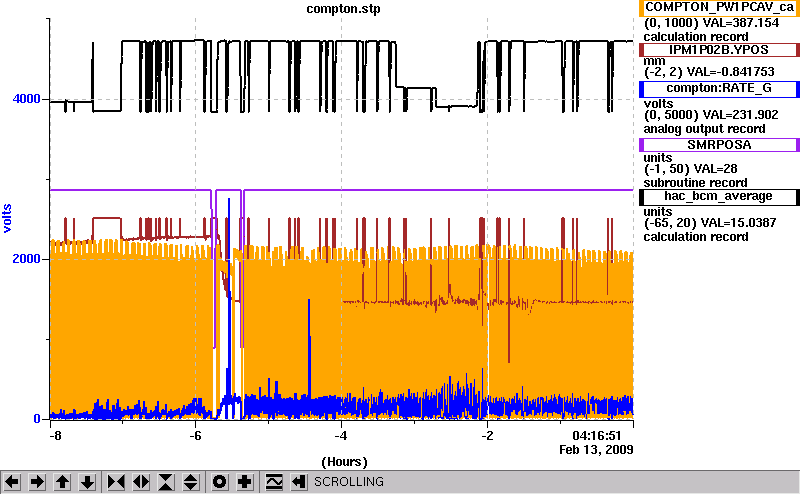Click the horizontal zoom-out diamond icon

141,482
